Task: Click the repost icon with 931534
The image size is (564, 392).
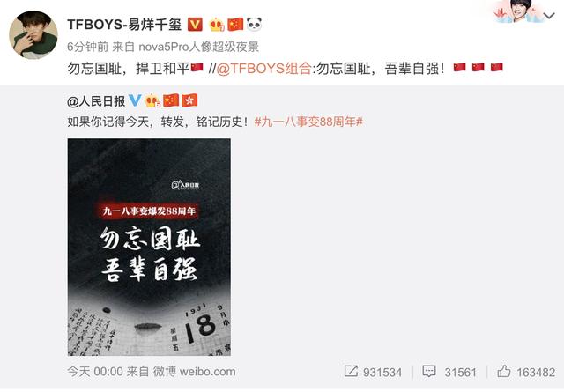Action: click(x=351, y=371)
